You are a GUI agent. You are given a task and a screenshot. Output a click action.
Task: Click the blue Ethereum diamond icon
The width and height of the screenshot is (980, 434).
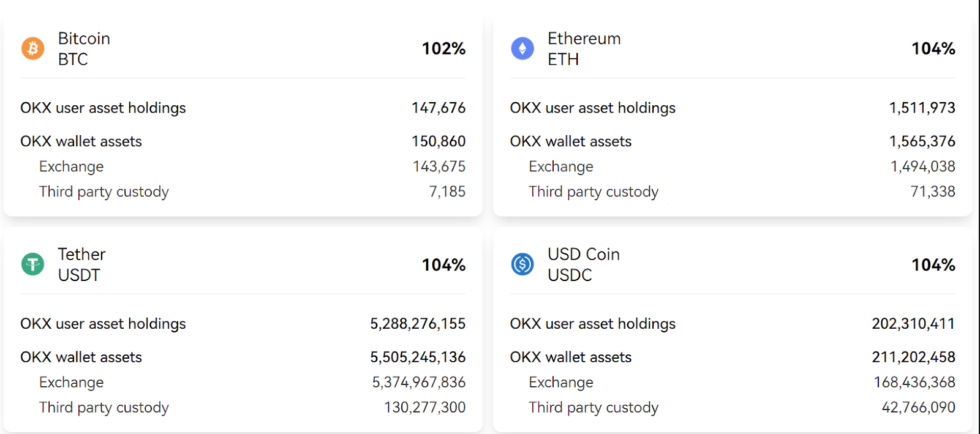tap(522, 48)
